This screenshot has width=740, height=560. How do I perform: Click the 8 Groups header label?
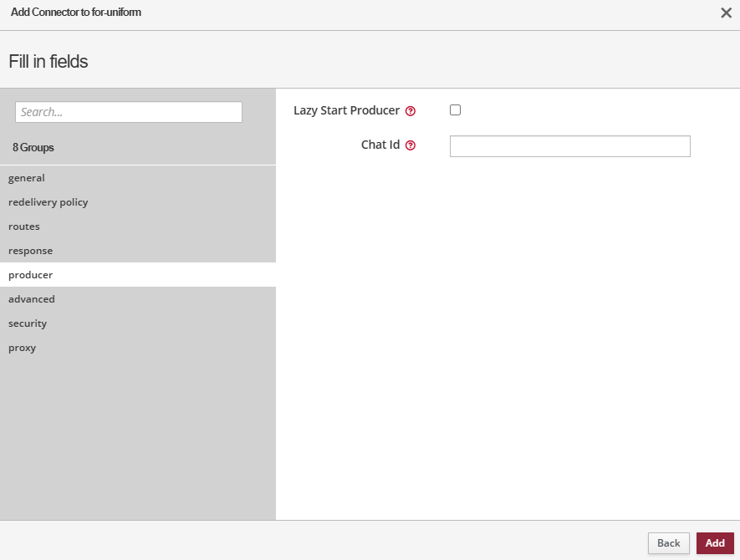coord(33,147)
